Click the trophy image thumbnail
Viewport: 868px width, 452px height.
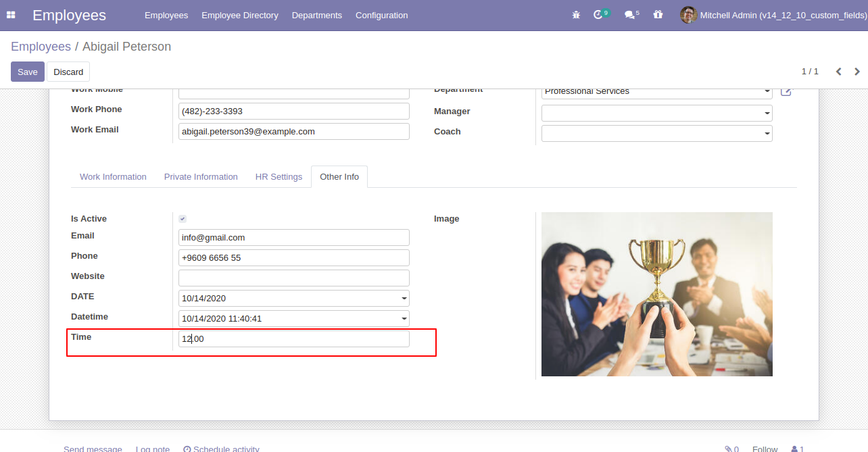coord(656,294)
